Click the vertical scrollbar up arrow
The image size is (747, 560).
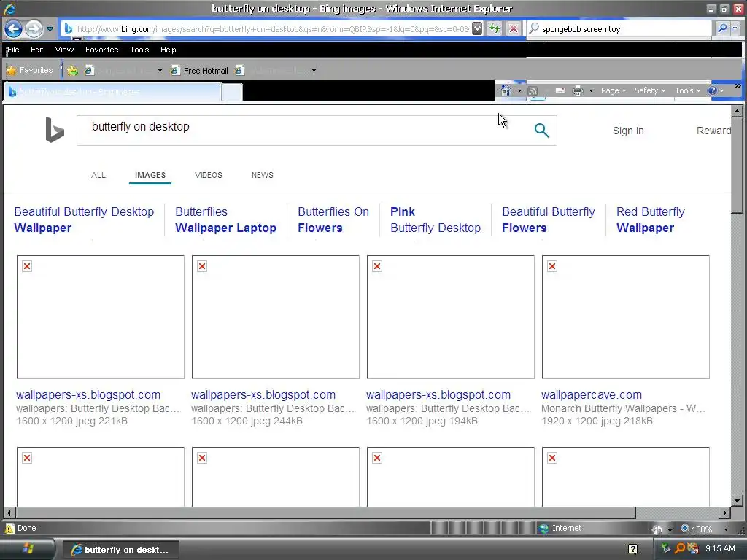coord(737,111)
